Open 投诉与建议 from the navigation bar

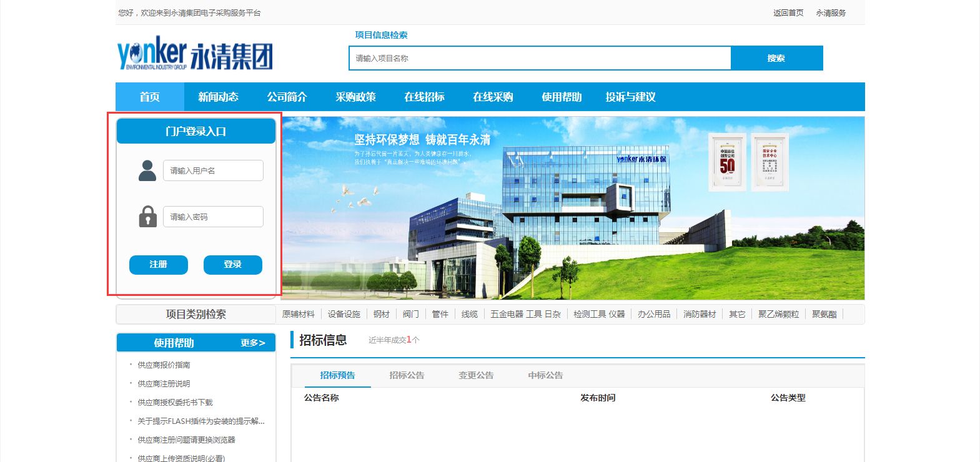[630, 97]
